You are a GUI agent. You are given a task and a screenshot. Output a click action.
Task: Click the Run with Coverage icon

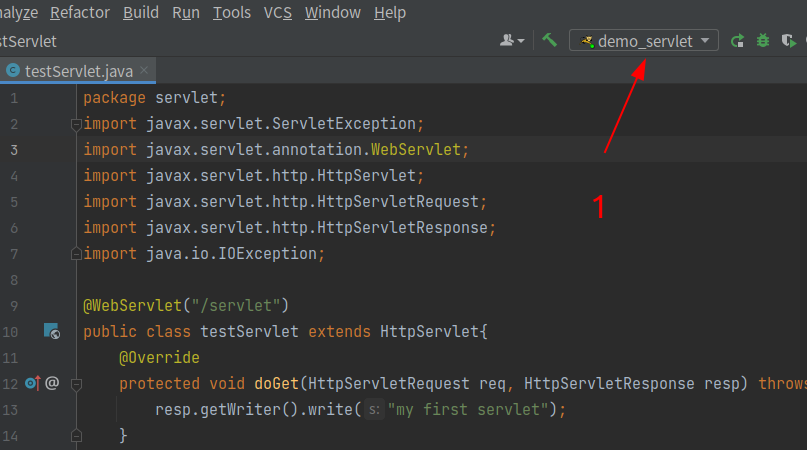pyautogui.click(x=788, y=40)
